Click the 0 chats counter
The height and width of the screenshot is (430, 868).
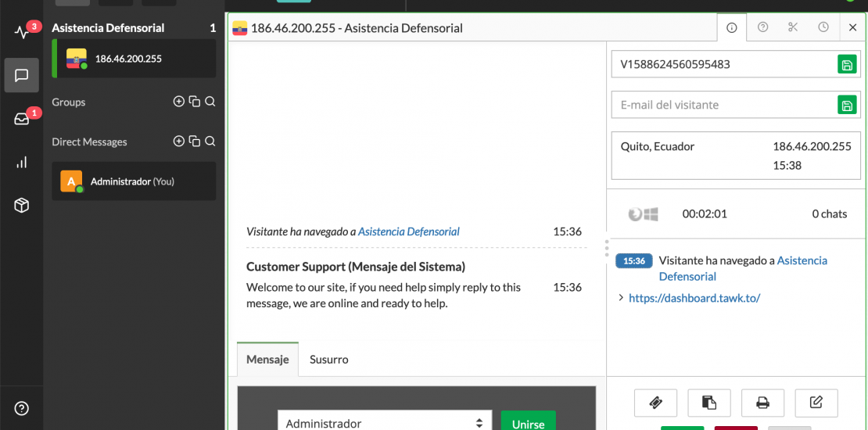(x=829, y=213)
